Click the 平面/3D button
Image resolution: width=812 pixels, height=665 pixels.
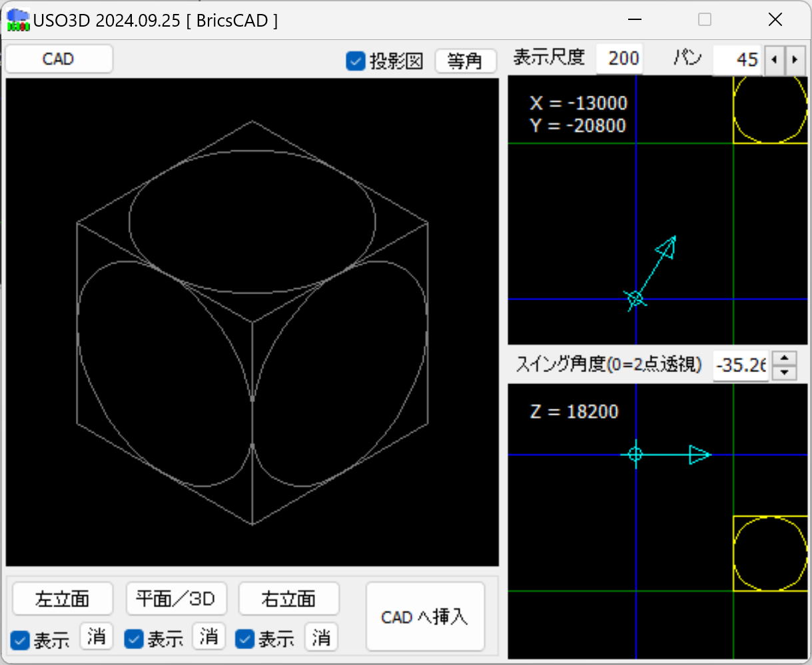pyautogui.click(x=176, y=598)
